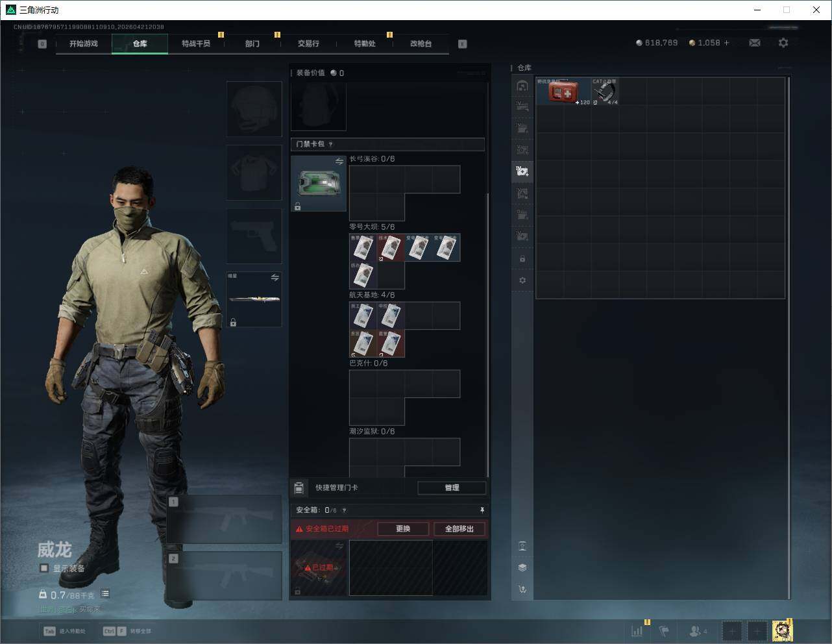The height and width of the screenshot is (644, 832).
Task: Click the right arrow after 改枪台
Action: (463, 44)
